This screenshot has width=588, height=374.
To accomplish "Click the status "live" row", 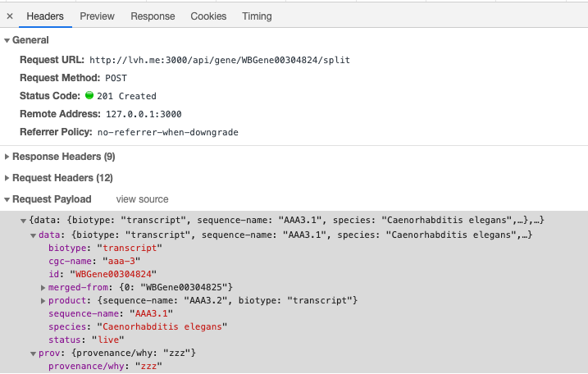I will [86, 340].
